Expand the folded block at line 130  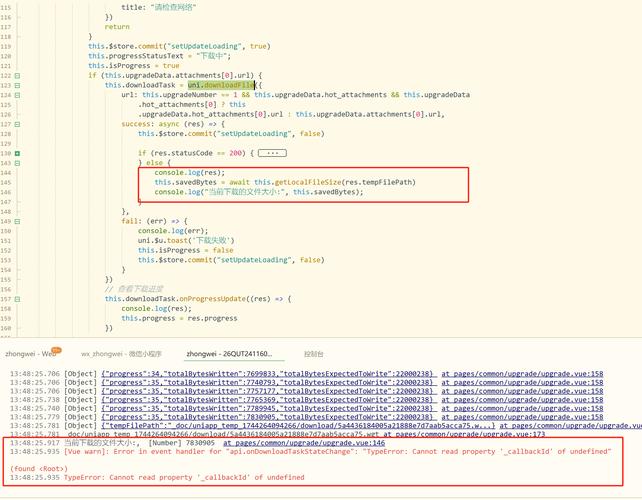pos(18,153)
